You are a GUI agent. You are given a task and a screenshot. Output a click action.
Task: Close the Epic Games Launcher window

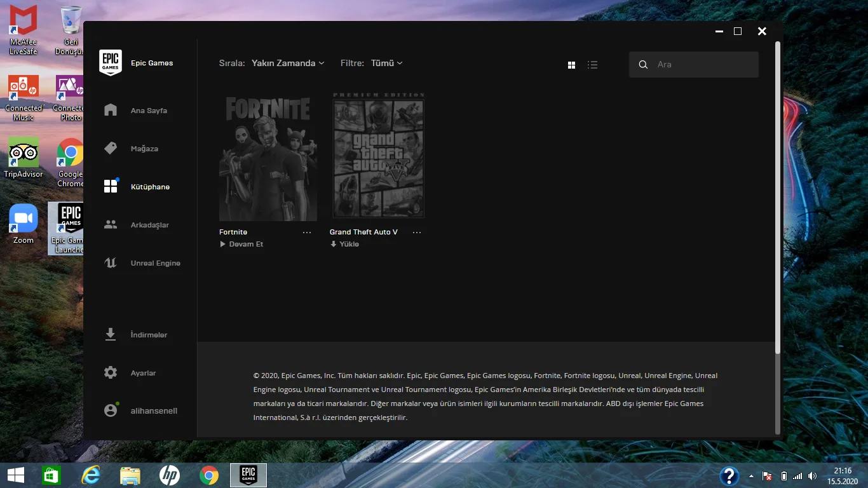[x=762, y=31]
